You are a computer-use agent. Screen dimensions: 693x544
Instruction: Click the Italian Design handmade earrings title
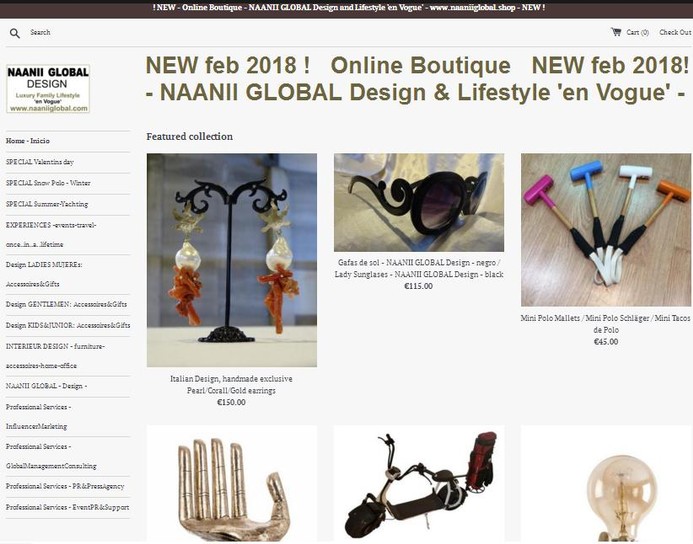click(232, 385)
